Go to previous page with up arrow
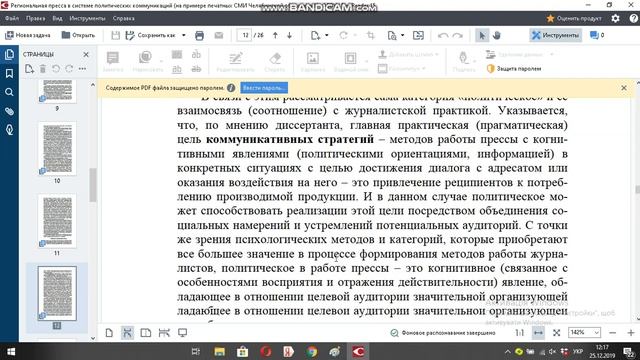This screenshot has height=360, width=640. point(275,36)
